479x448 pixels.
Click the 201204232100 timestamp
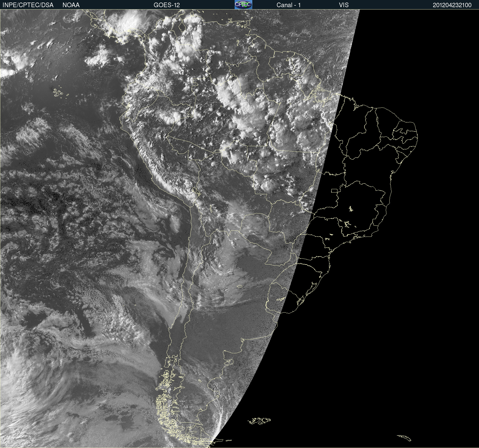(x=452, y=5)
